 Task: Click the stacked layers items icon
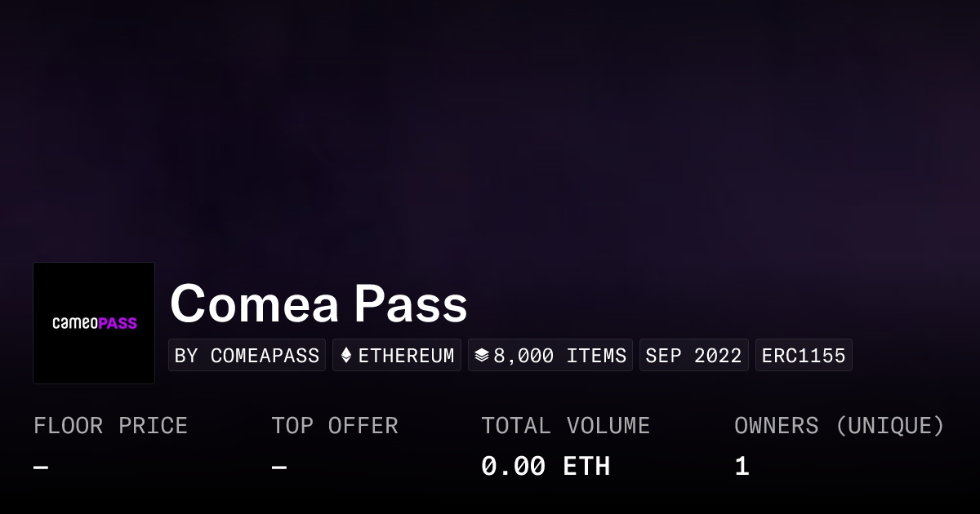click(x=482, y=356)
